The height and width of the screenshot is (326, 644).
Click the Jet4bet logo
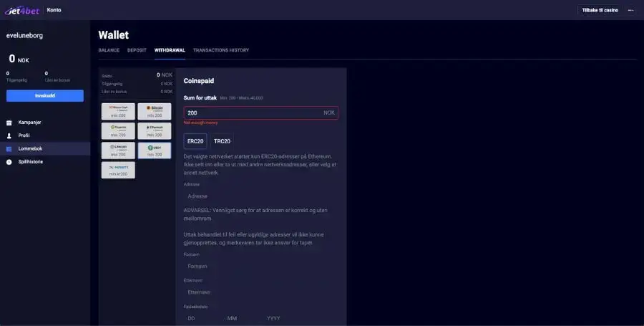click(21, 10)
